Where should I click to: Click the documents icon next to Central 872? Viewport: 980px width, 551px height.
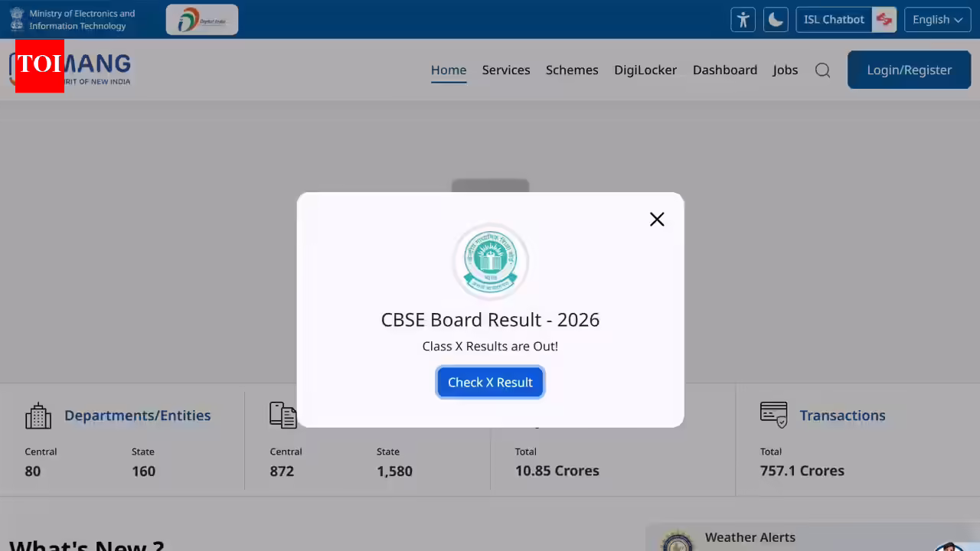(283, 415)
